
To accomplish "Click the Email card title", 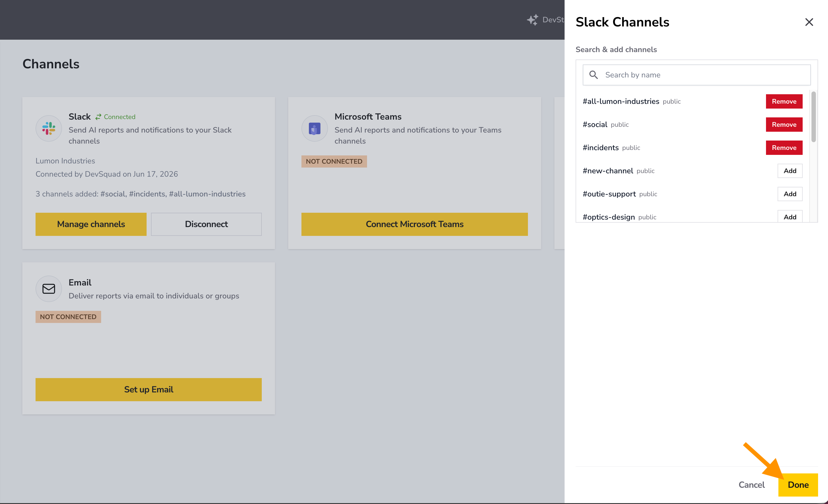I will point(80,282).
